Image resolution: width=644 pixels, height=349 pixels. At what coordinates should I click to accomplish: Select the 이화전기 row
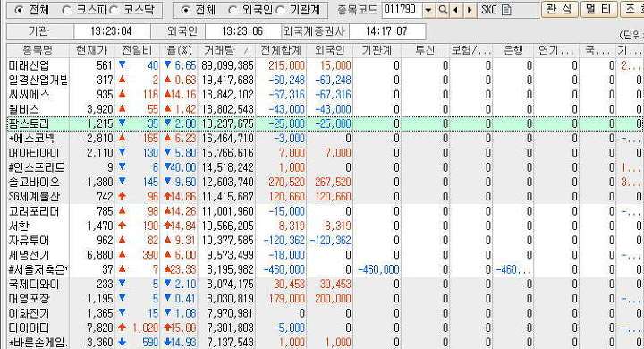point(325,313)
